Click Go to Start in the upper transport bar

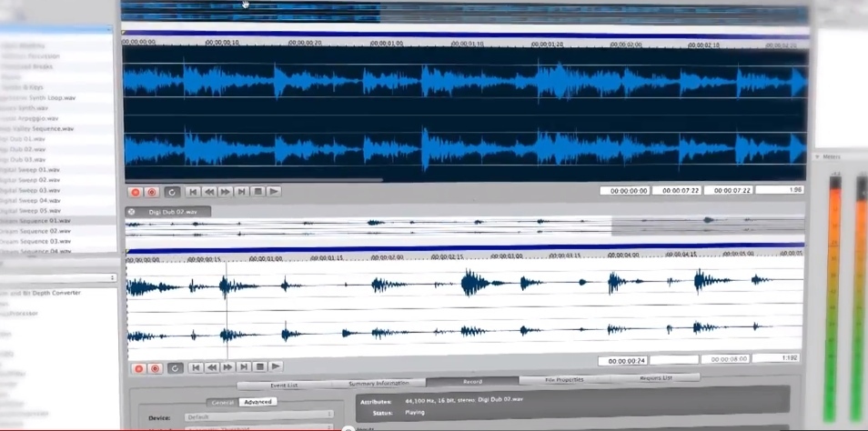193,192
